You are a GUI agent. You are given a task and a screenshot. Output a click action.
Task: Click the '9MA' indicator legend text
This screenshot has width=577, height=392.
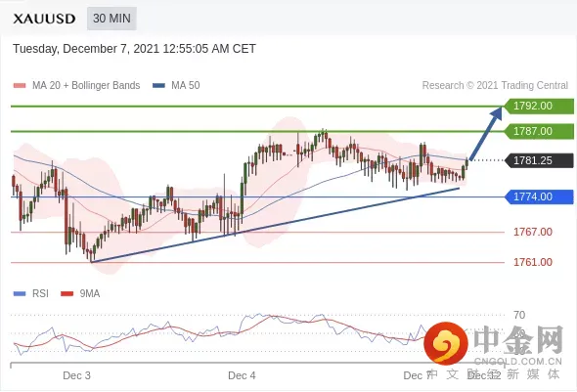[x=90, y=294]
